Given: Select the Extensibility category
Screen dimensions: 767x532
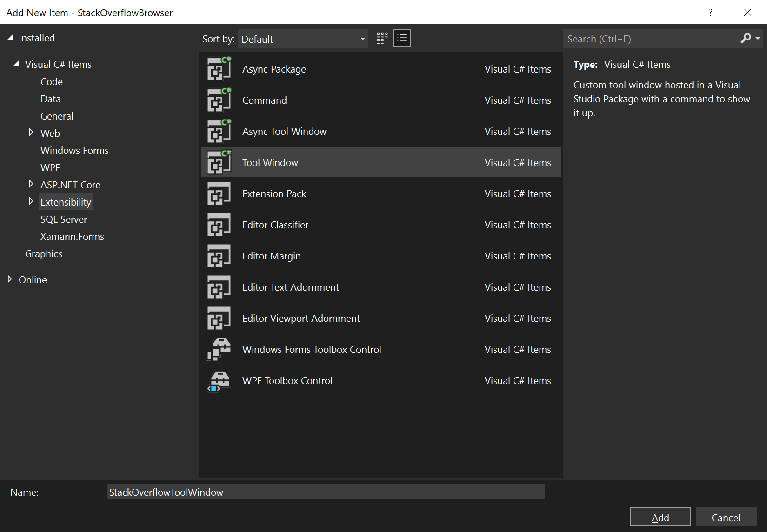Looking at the screenshot, I should click(66, 201).
